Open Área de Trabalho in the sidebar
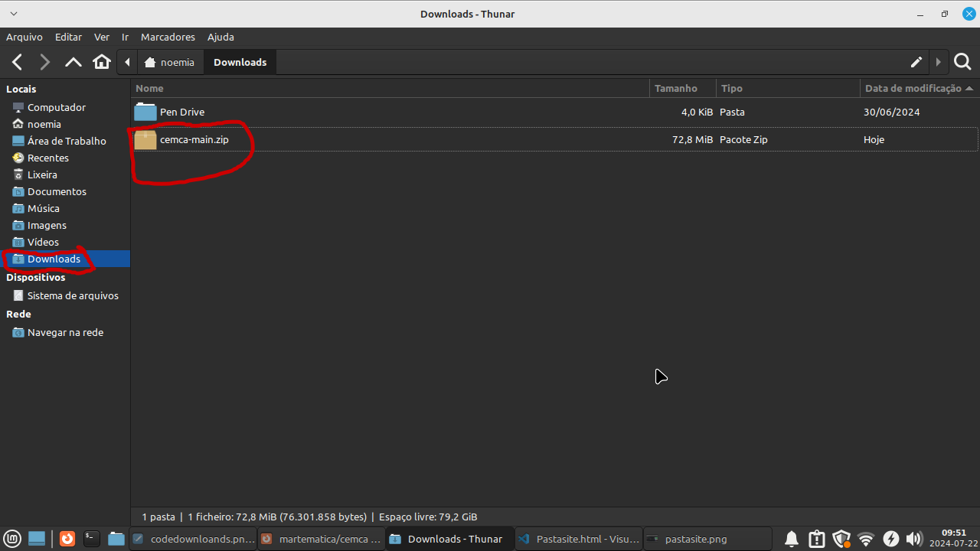 coord(65,141)
